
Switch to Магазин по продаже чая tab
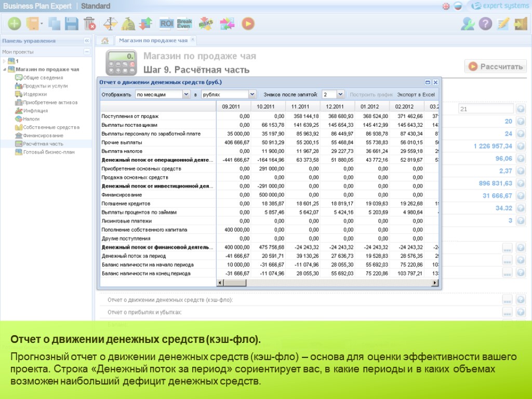[153, 41]
